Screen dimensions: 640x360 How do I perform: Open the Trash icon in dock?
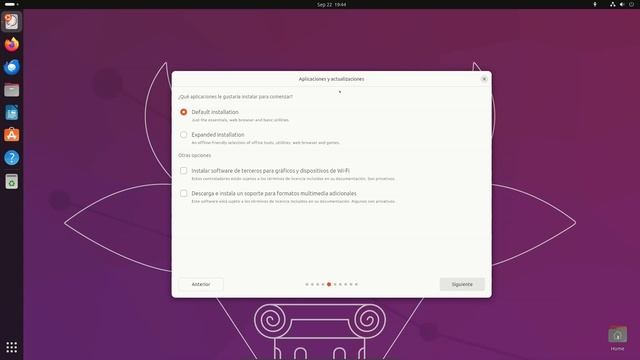tap(11, 181)
